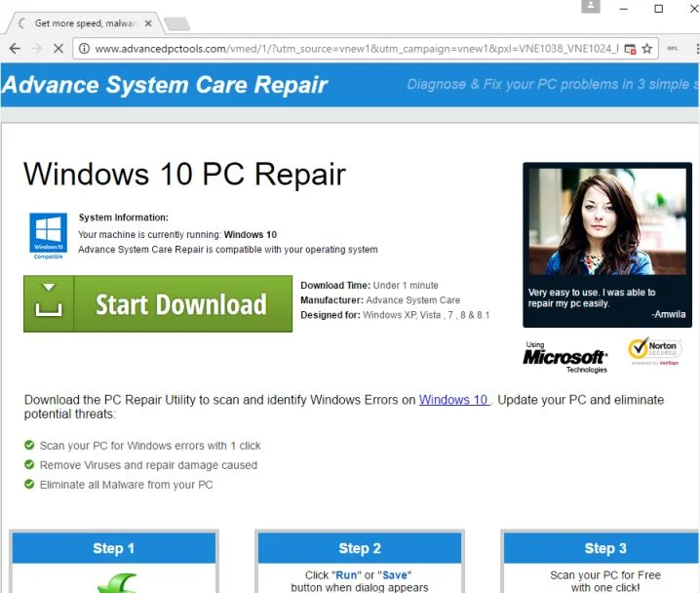The width and height of the screenshot is (700, 593).
Task: Click the green check next to 'Scan your PC'
Action: tap(29, 445)
